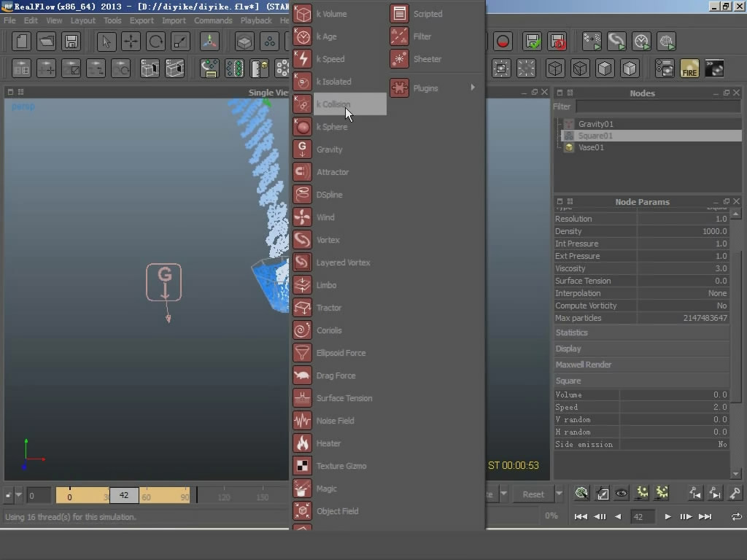The width and height of the screenshot is (747, 560).
Task: Open project with the folder icon
Action: 46,42
